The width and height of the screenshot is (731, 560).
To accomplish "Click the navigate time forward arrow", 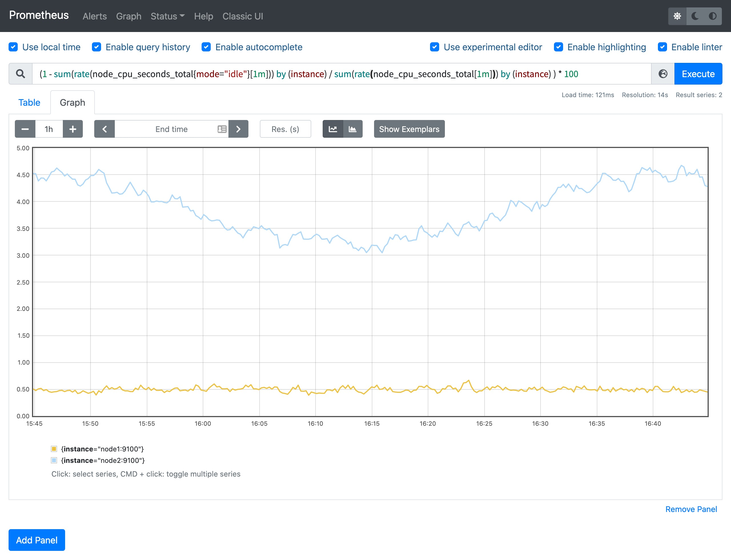I will pyautogui.click(x=238, y=129).
